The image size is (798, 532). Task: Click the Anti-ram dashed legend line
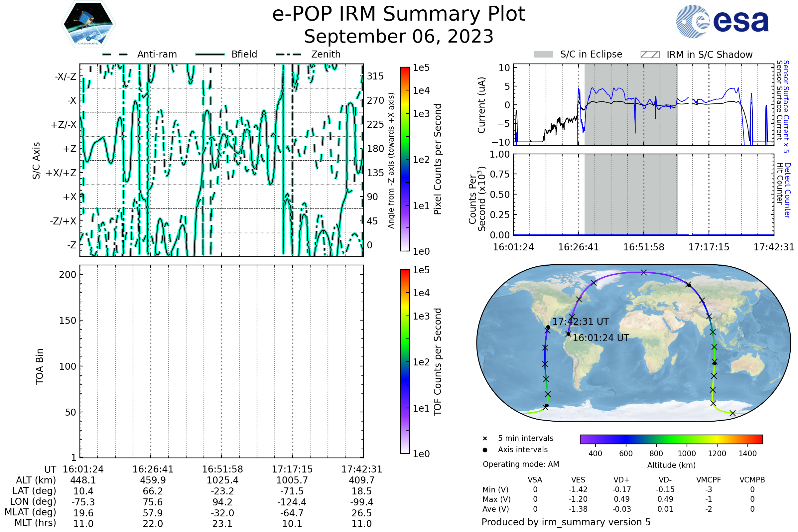(115, 54)
